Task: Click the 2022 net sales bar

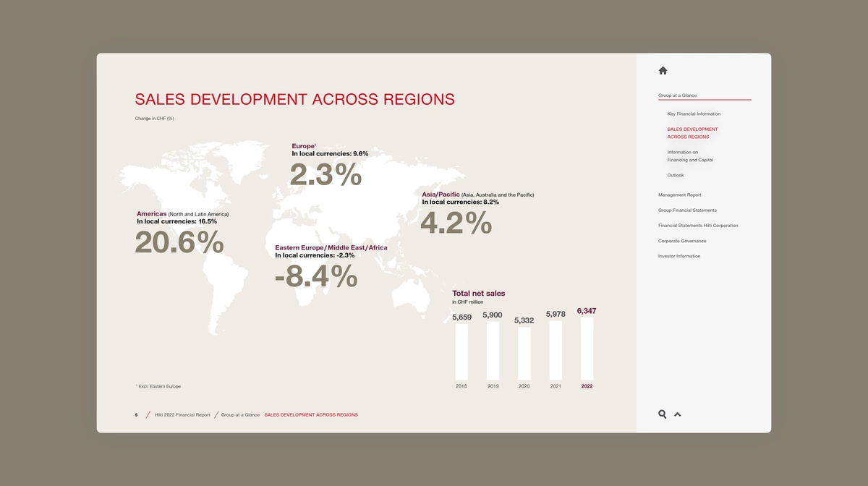Action: point(587,349)
